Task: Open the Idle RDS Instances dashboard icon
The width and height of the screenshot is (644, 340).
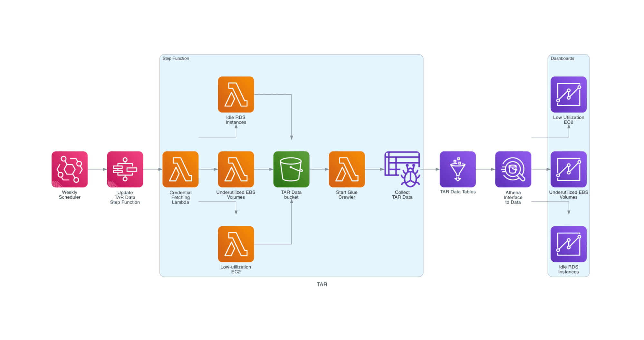Action: (x=568, y=244)
